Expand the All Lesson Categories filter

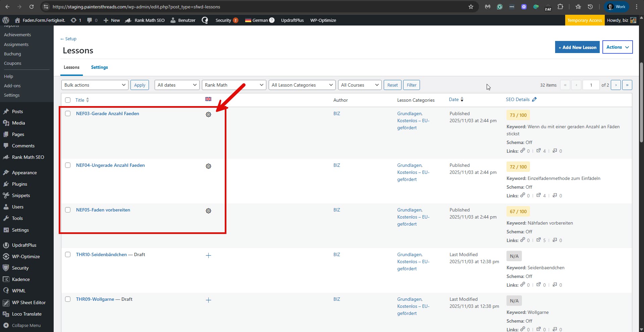(302, 85)
